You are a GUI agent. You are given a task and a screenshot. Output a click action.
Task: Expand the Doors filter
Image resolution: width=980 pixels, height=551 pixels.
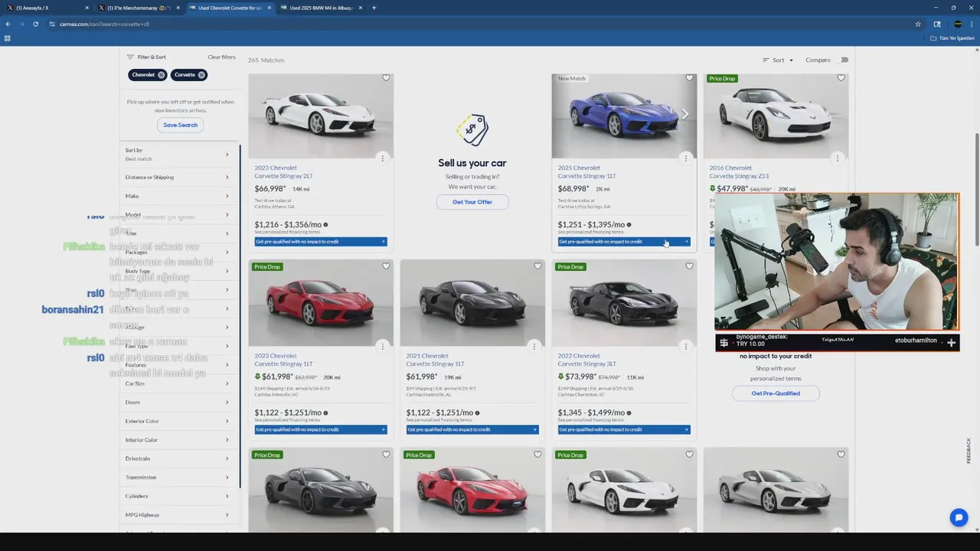[180, 403]
